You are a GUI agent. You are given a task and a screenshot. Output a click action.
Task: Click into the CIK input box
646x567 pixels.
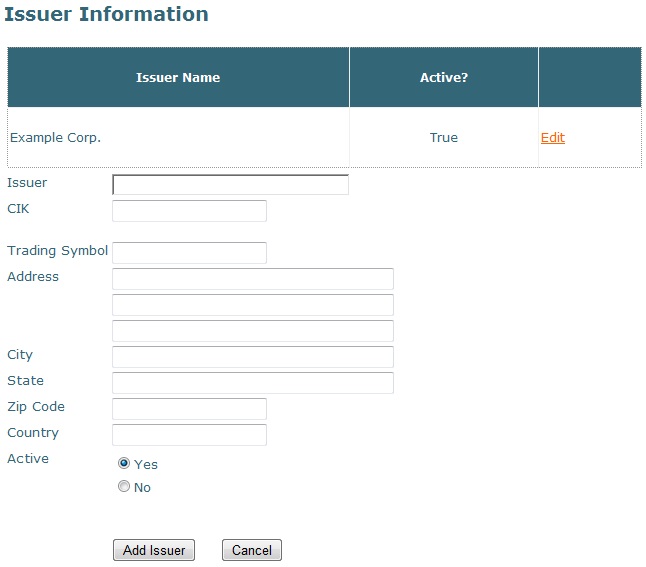[189, 211]
